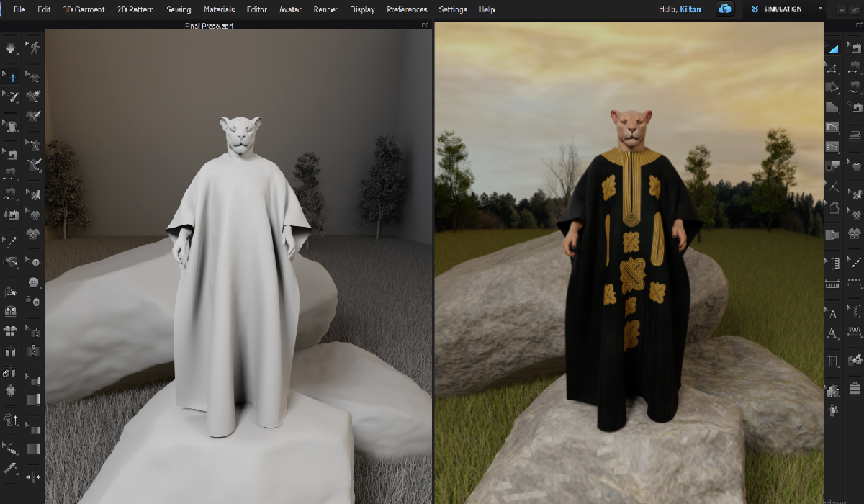Open the 3D Garment menu
The height and width of the screenshot is (504, 864).
pos(84,9)
